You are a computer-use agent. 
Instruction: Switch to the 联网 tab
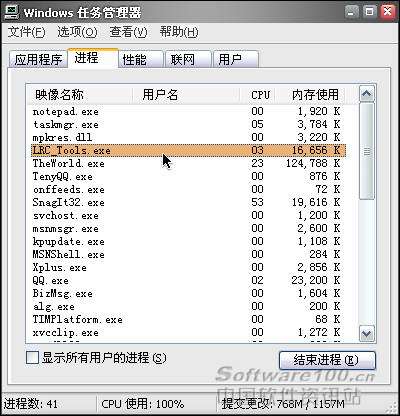[x=188, y=59]
